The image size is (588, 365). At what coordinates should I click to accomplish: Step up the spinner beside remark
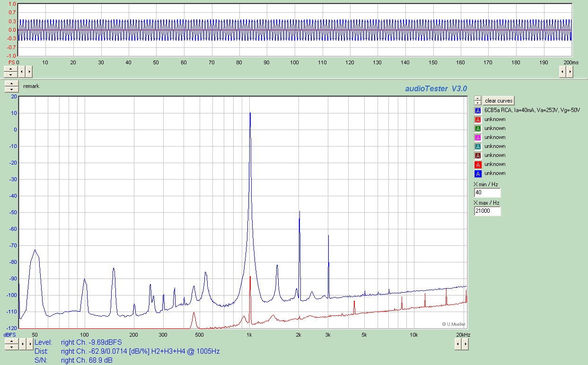pos(11,84)
